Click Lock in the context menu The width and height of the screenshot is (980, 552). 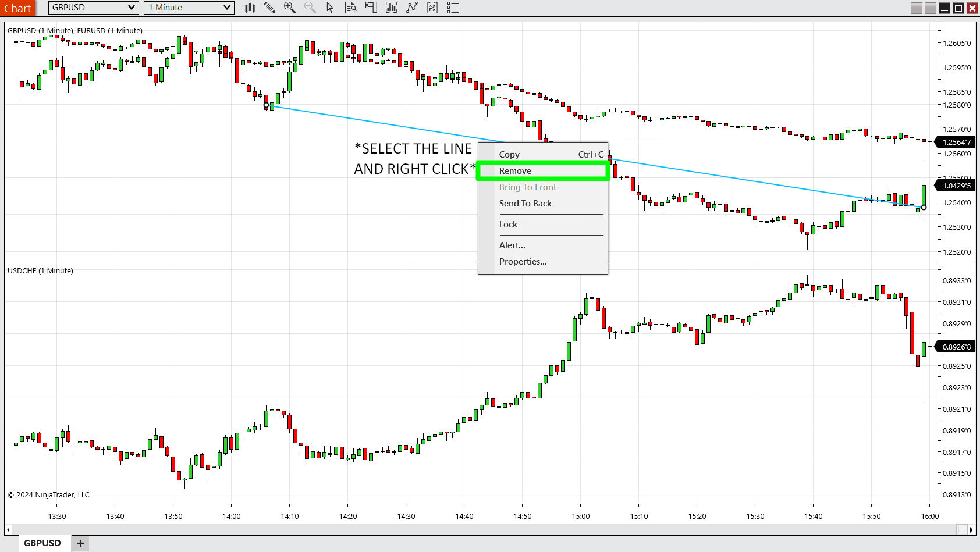coord(508,225)
